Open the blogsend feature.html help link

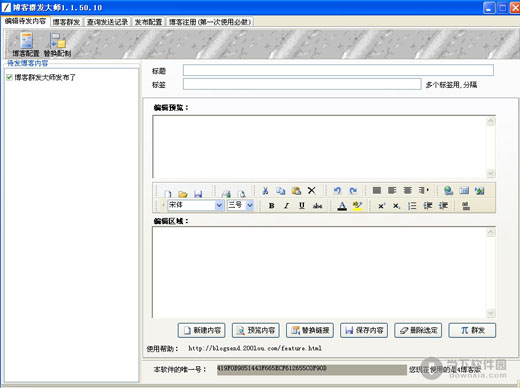(255, 348)
